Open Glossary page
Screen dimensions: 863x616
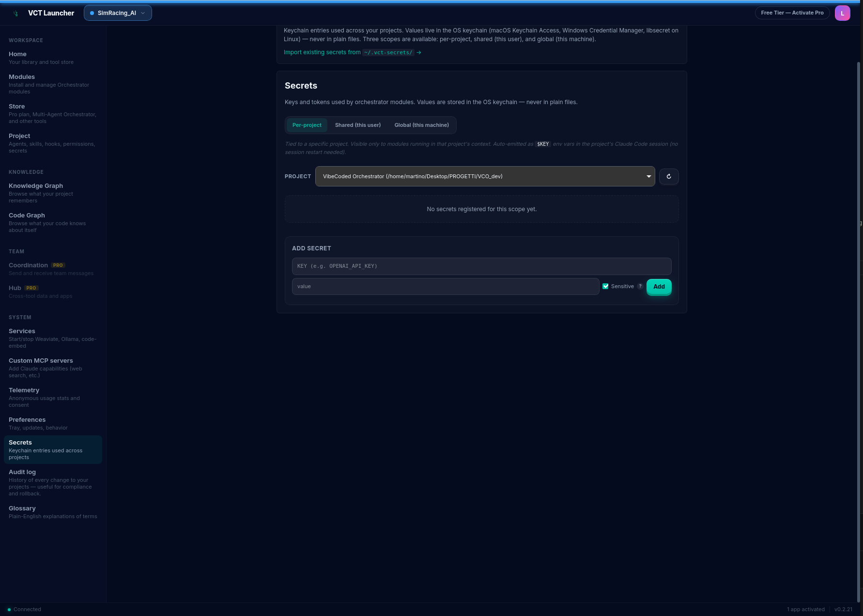[53, 512]
